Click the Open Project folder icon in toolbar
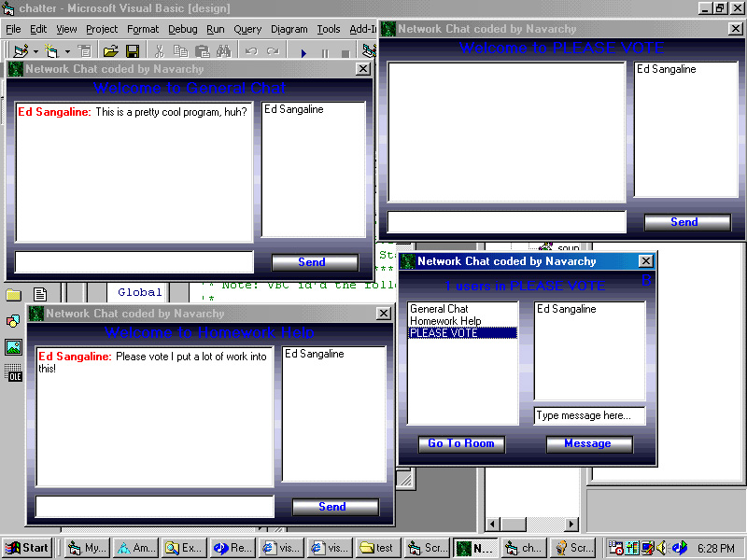The width and height of the screenshot is (747, 560). [110, 51]
